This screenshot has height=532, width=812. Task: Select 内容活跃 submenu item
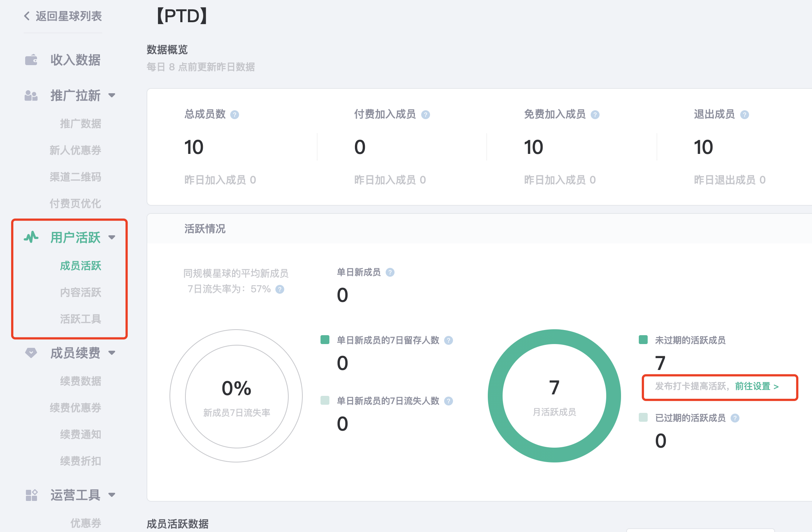point(81,292)
